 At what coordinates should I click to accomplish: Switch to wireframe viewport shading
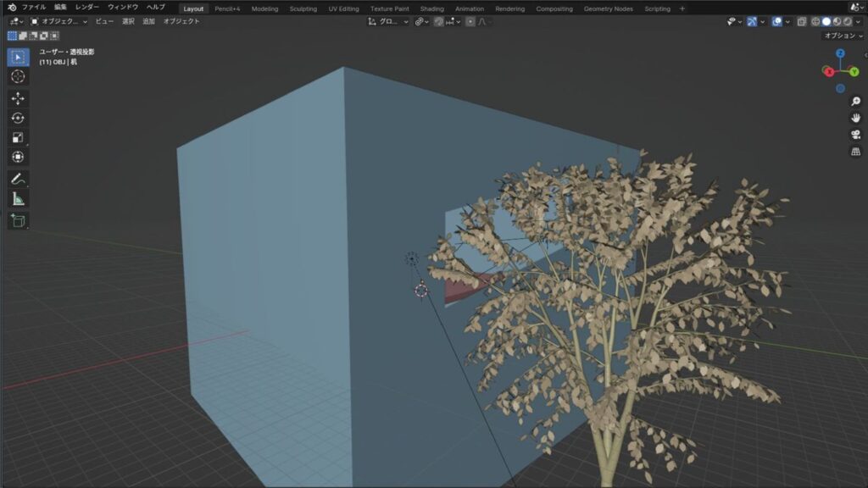815,21
